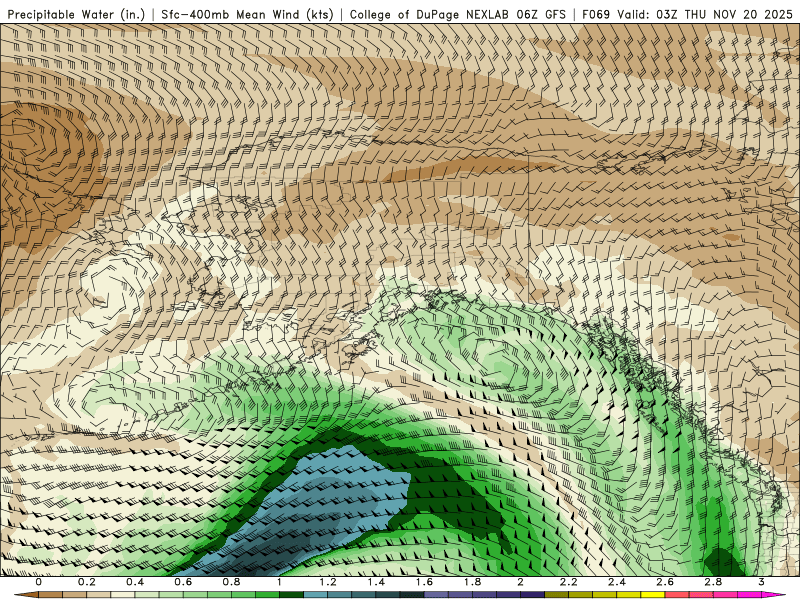Screen dimensions: 800x600
Task: Click the '1.8' label on the color scale
Action: coord(472,582)
